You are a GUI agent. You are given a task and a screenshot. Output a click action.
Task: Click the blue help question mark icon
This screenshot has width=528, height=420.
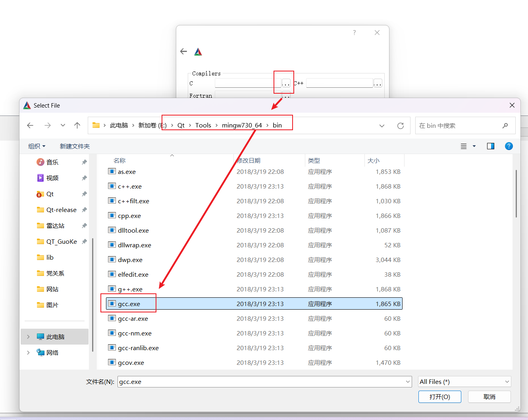tap(509, 146)
